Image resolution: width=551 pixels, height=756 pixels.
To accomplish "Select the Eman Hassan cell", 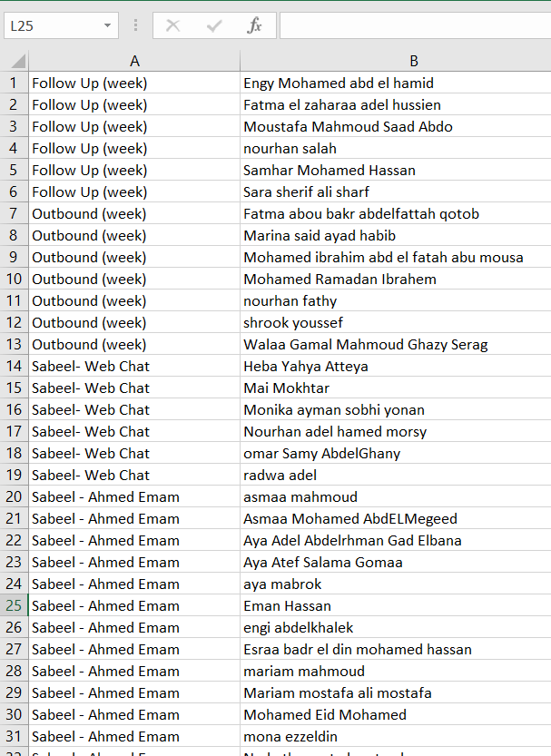I will [287, 605].
